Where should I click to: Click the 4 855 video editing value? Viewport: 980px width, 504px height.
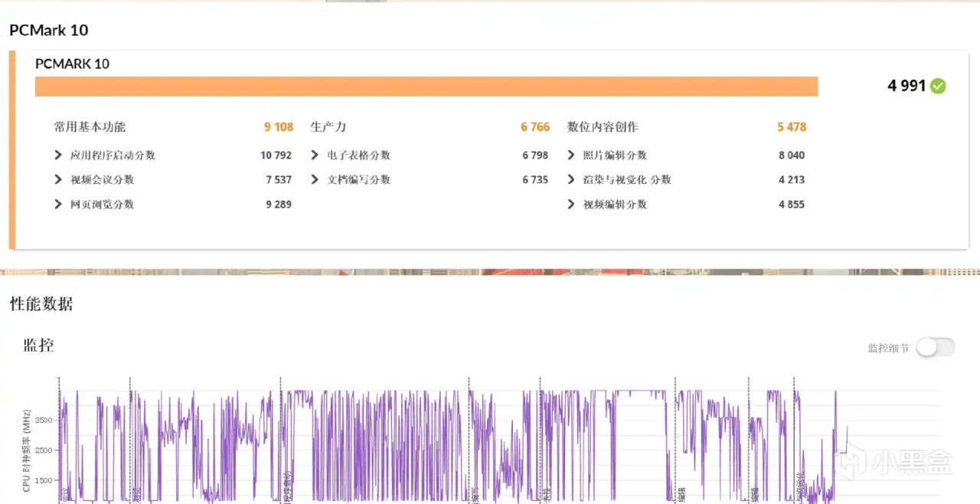click(x=792, y=205)
